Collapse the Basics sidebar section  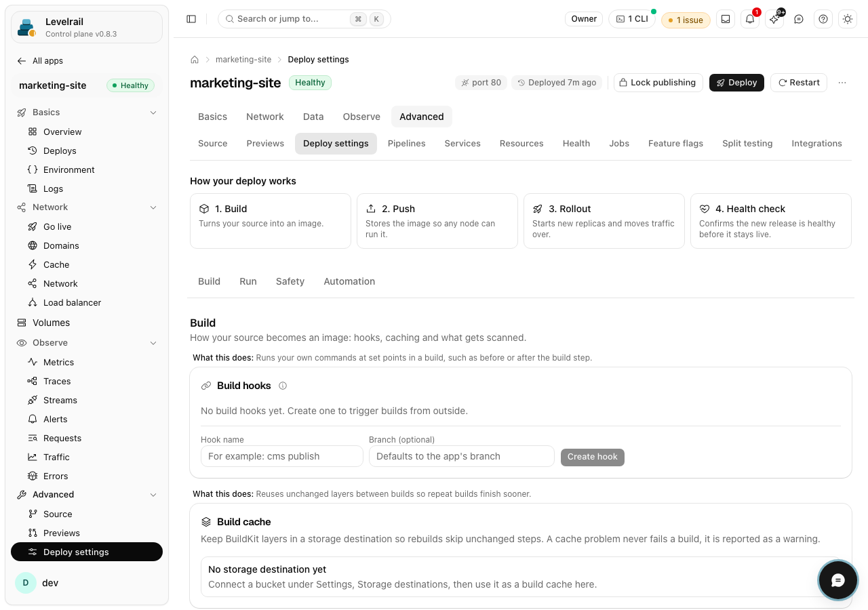(x=87, y=113)
